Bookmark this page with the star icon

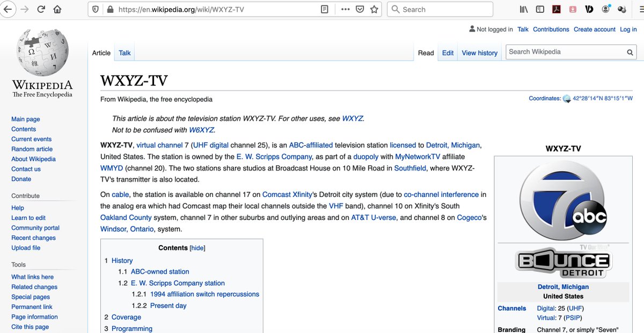tap(374, 9)
